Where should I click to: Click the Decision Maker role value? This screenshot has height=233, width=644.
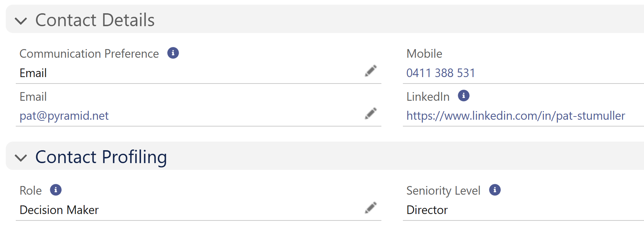tap(59, 210)
